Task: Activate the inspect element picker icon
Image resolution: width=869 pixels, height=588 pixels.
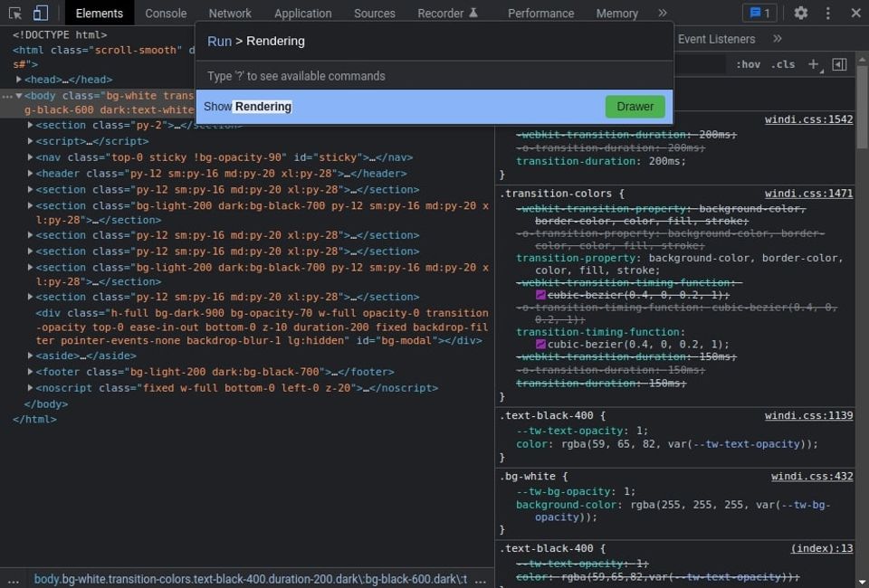Action: pos(15,14)
